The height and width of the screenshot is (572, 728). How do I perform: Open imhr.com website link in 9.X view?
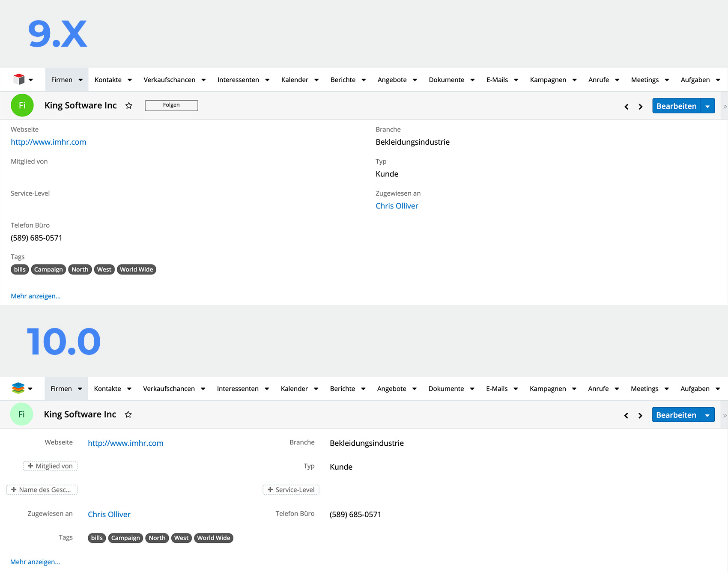click(48, 142)
